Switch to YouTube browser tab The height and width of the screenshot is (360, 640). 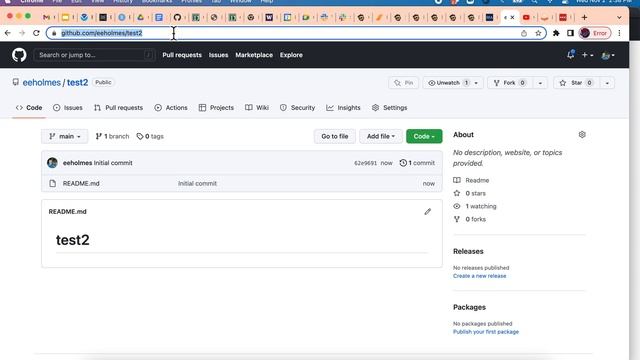pyautogui.click(x=526, y=17)
